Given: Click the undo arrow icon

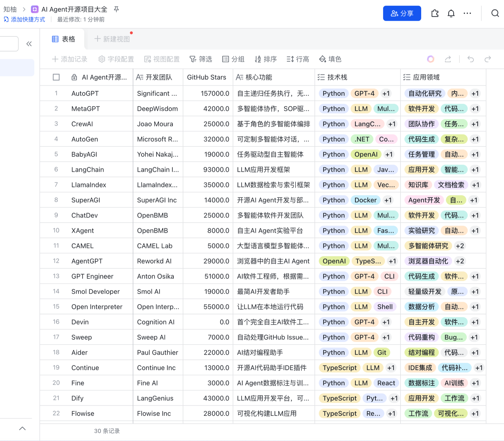Looking at the screenshot, I should coord(471,59).
